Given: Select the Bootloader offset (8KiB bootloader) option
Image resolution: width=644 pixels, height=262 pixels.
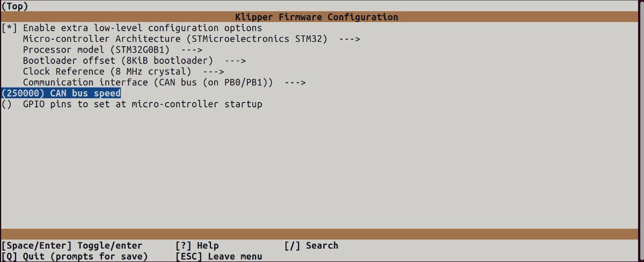Looking at the screenshot, I should click(x=134, y=61).
